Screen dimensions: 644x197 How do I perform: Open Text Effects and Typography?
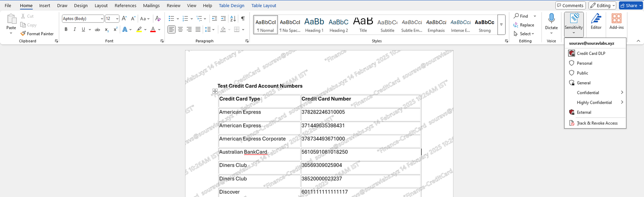[125, 29]
